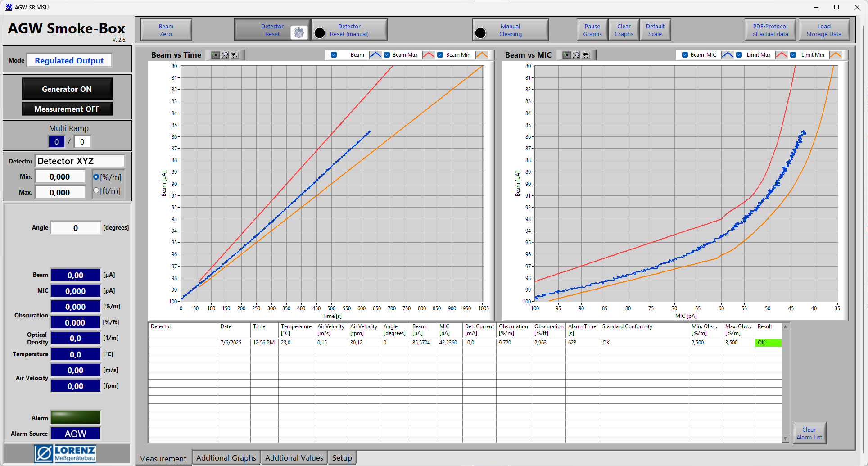This screenshot has height=466, width=868.
Task: Select zoom tool in Beam vs MIC graph
Action: click(x=576, y=55)
